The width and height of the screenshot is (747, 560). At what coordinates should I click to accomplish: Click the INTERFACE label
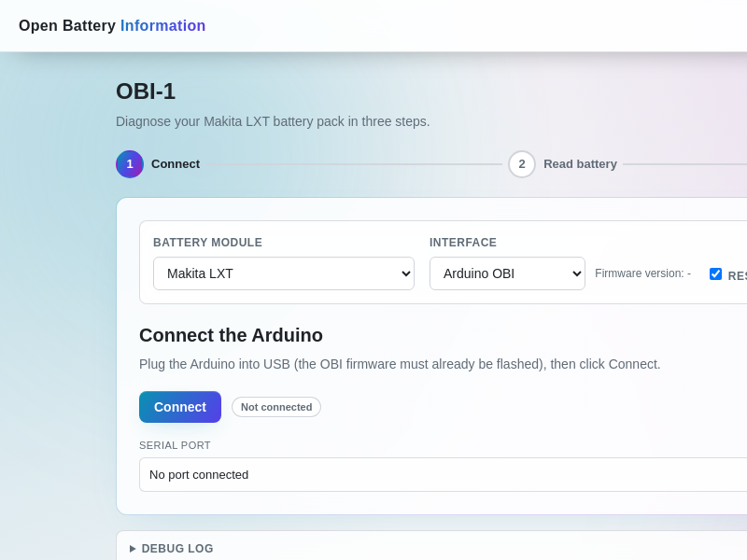coord(463,243)
